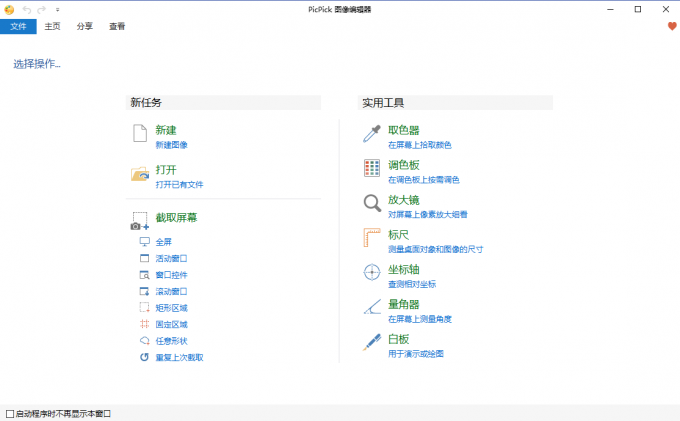Click the color picker eyedropper icon
Screen dimensions: 680x421
coord(372,134)
